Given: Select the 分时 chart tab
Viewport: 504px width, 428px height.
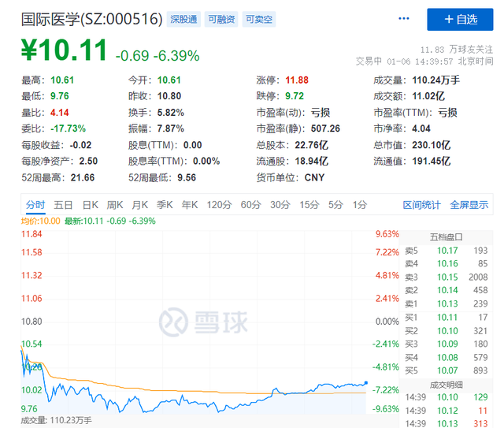Looking at the screenshot, I should click(35, 205).
